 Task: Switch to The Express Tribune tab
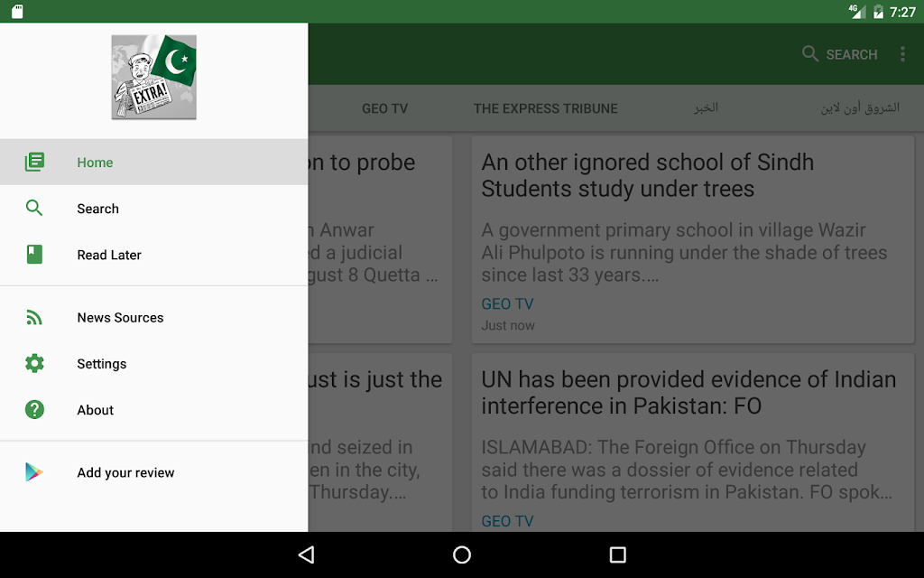pos(546,108)
